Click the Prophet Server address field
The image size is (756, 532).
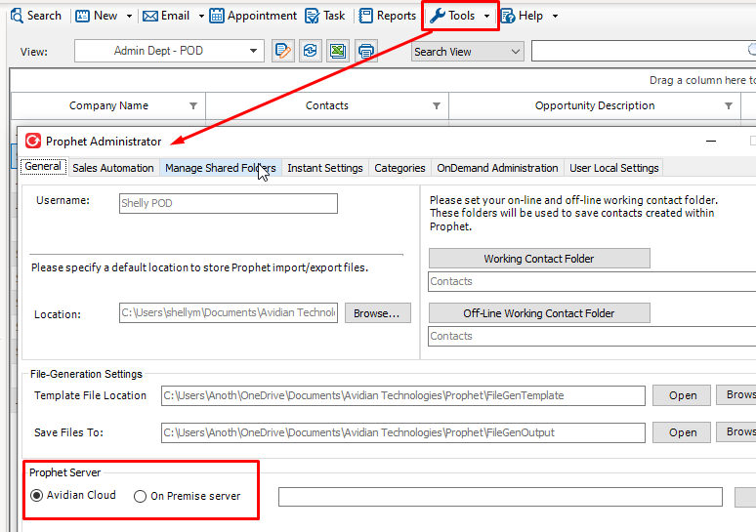[500, 497]
